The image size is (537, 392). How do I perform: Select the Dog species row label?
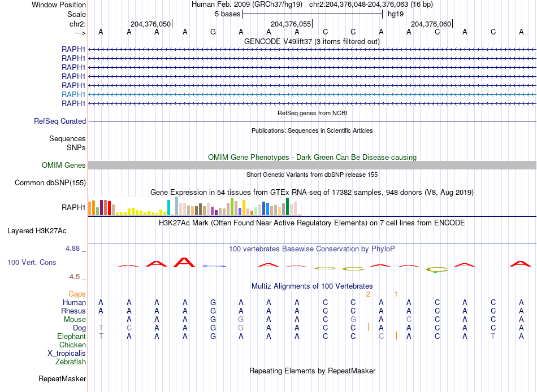pyautogui.click(x=79, y=328)
